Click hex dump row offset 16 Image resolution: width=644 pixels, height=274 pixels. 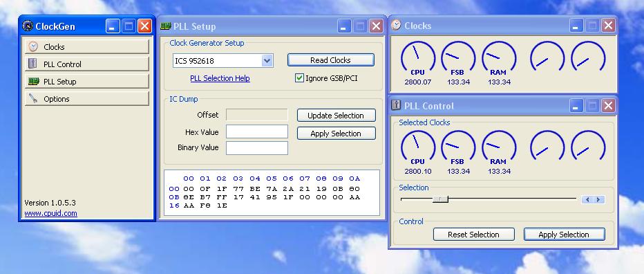[174, 205]
